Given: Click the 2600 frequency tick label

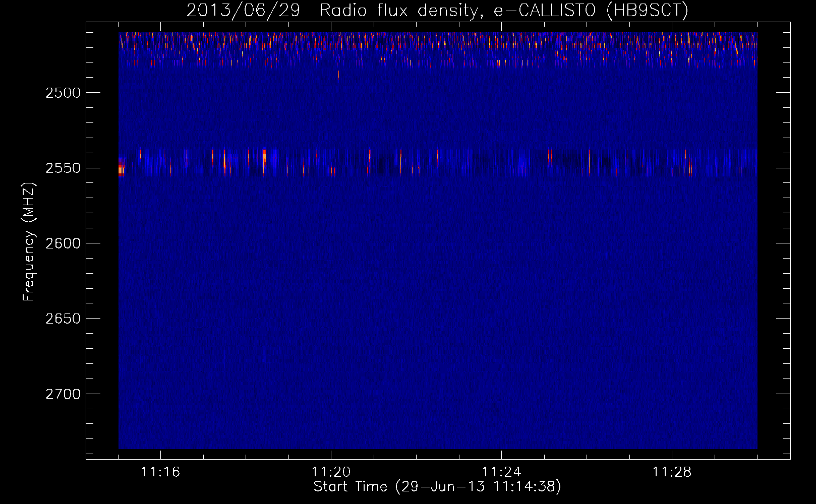Looking at the screenshot, I should 63,243.
